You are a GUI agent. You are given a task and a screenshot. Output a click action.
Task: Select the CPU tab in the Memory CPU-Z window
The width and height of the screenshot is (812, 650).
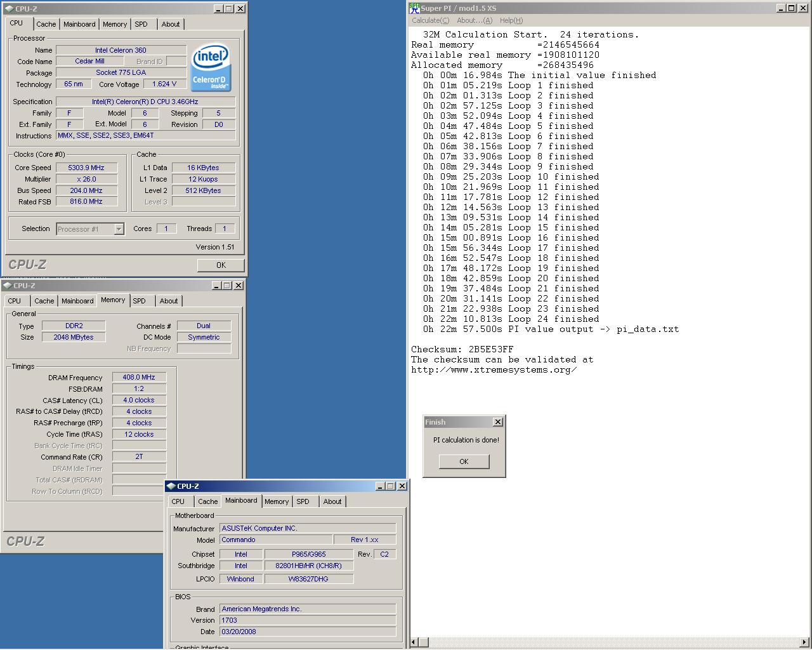point(15,301)
